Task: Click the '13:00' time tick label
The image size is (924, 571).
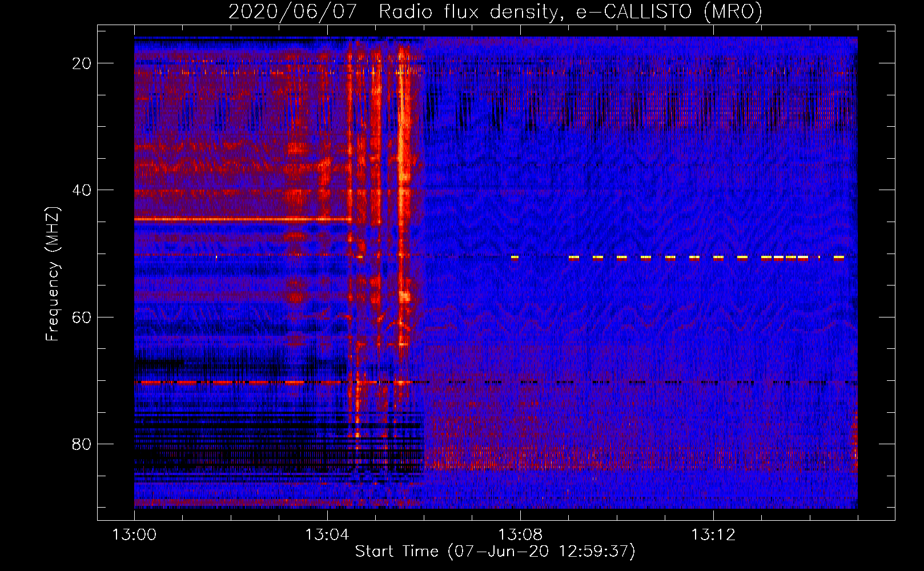Action: [x=135, y=535]
